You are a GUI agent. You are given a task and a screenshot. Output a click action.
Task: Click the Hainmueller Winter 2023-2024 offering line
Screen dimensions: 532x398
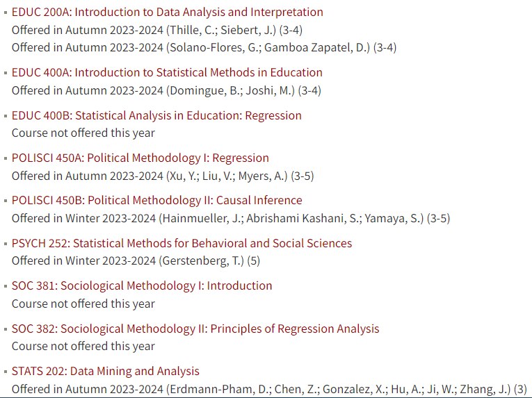click(231, 219)
